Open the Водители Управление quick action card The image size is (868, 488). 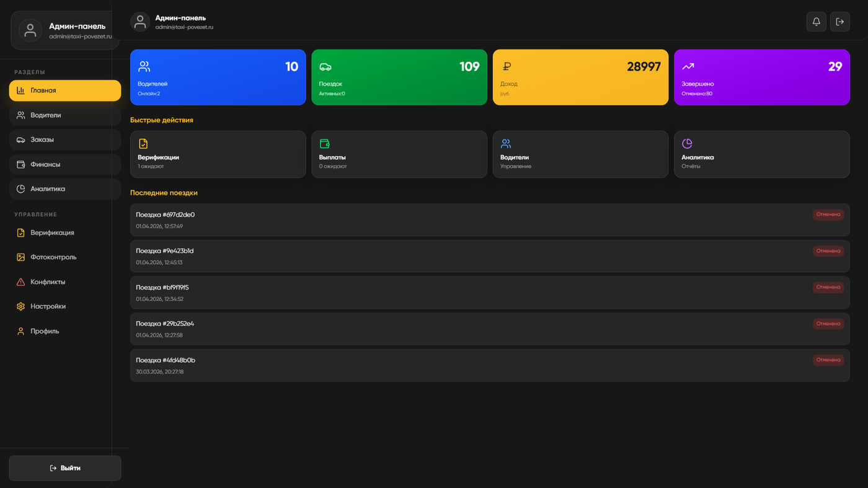point(580,154)
